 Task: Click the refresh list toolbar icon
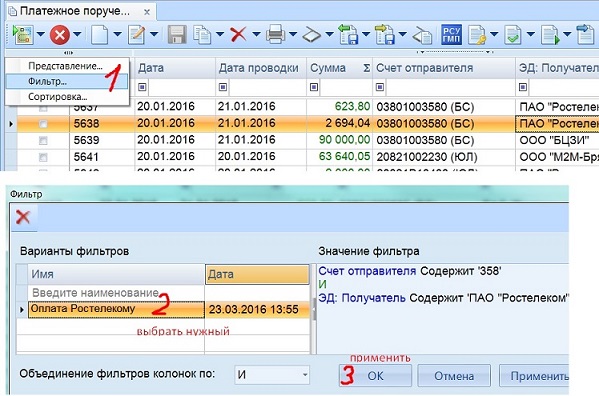(23, 34)
